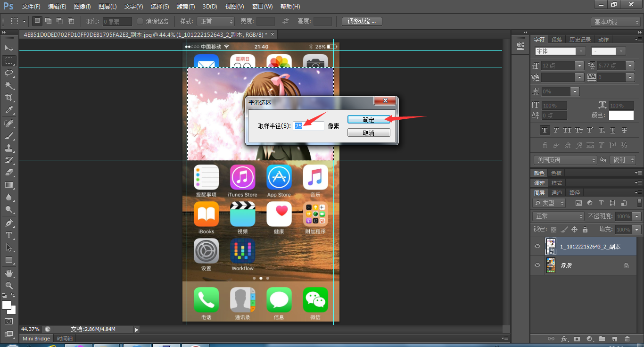Select the Brush tool
The height and width of the screenshot is (347, 644).
8,136
